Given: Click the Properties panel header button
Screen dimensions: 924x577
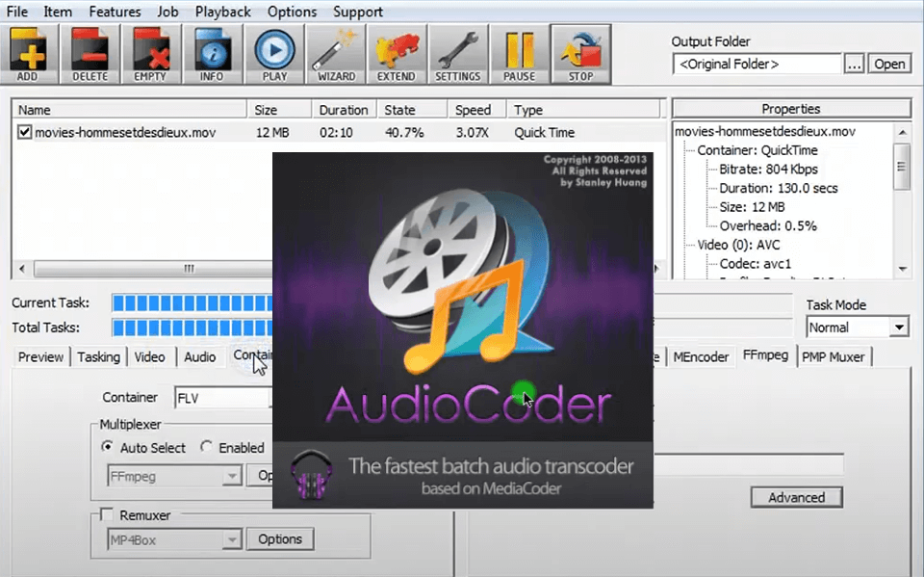Looking at the screenshot, I should coord(791,109).
